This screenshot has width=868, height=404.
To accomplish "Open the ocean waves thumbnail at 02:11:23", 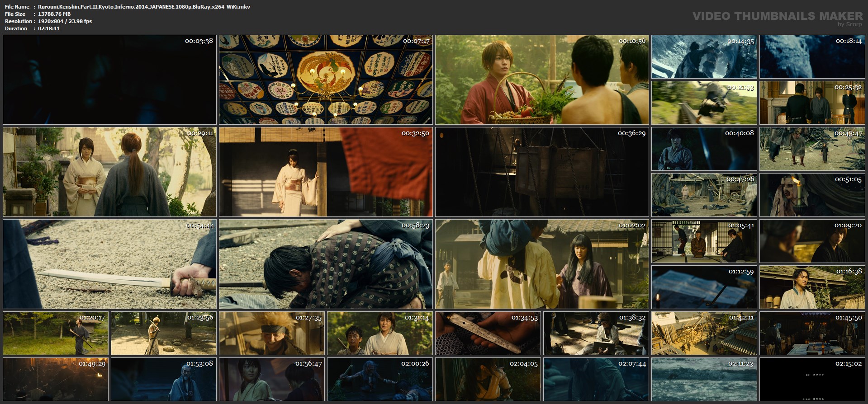I will pyautogui.click(x=704, y=379).
